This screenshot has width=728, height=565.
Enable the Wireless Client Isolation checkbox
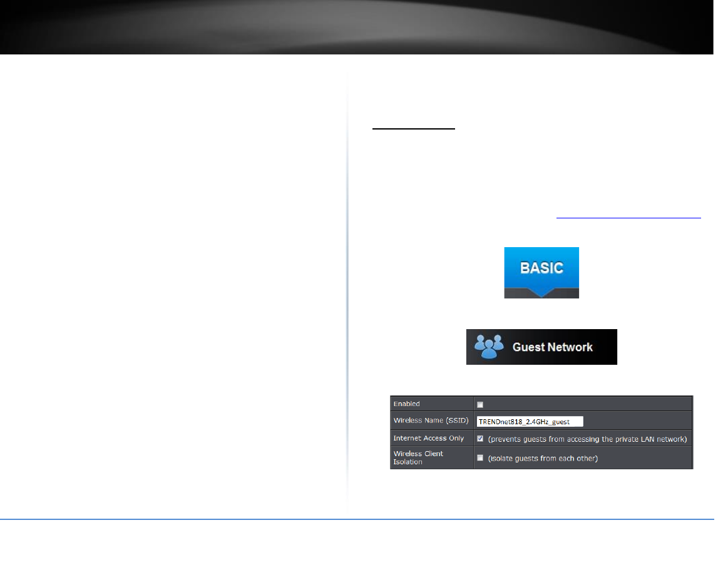[480, 458]
